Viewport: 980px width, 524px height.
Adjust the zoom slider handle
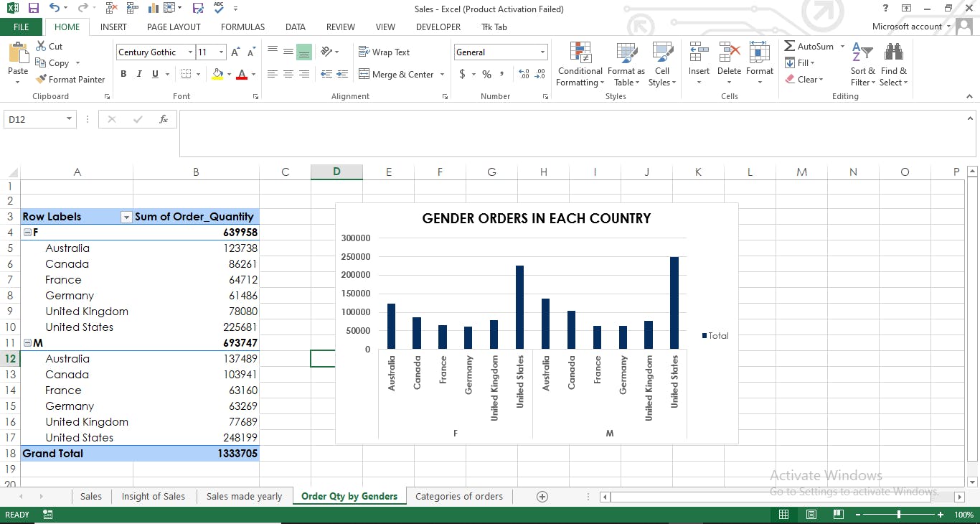(x=899, y=515)
